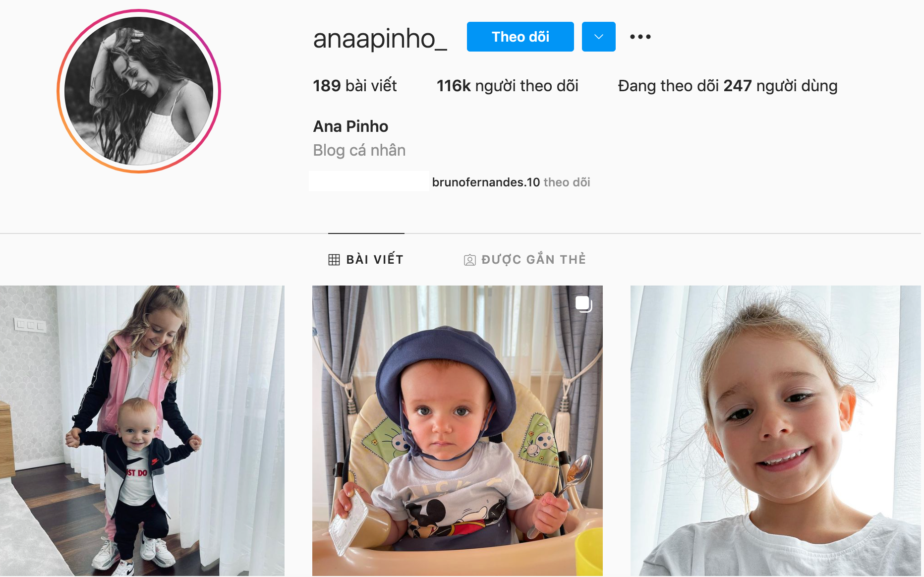This screenshot has height=577, width=924.
Task: Expand the suggested accounts dropdown arrow
Action: pos(598,37)
